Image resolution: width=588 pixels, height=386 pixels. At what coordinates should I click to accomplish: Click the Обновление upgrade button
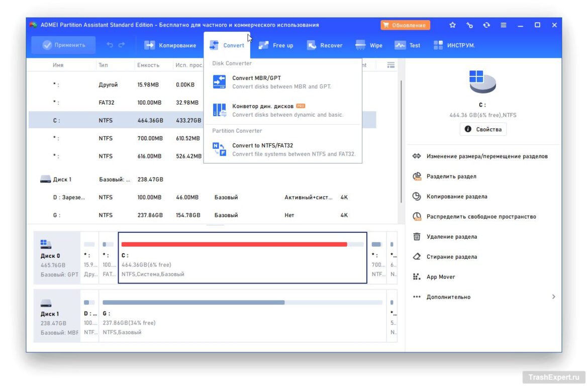405,25
